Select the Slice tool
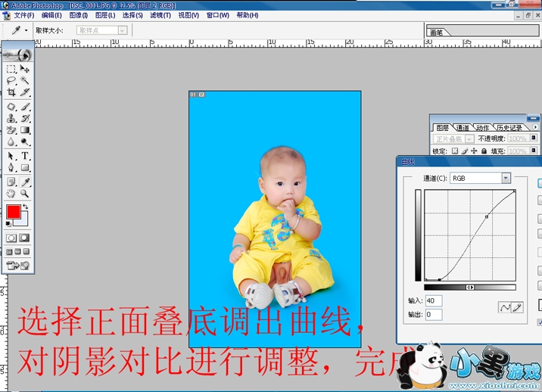Screen dimensions: 542x392 click(x=24, y=92)
